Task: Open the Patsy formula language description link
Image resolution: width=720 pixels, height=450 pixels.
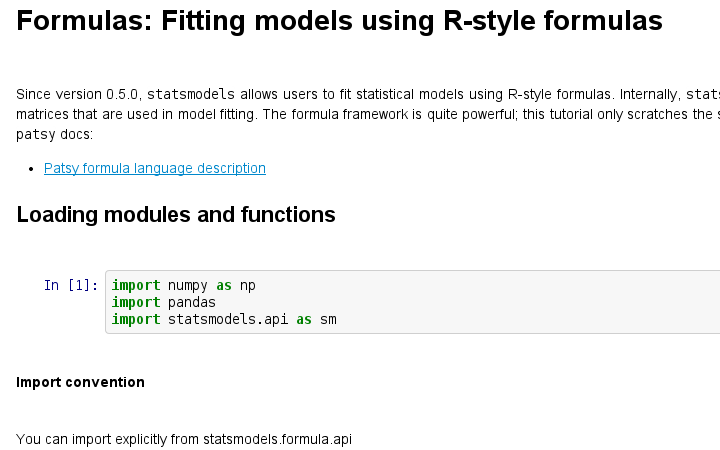Action: (x=155, y=168)
